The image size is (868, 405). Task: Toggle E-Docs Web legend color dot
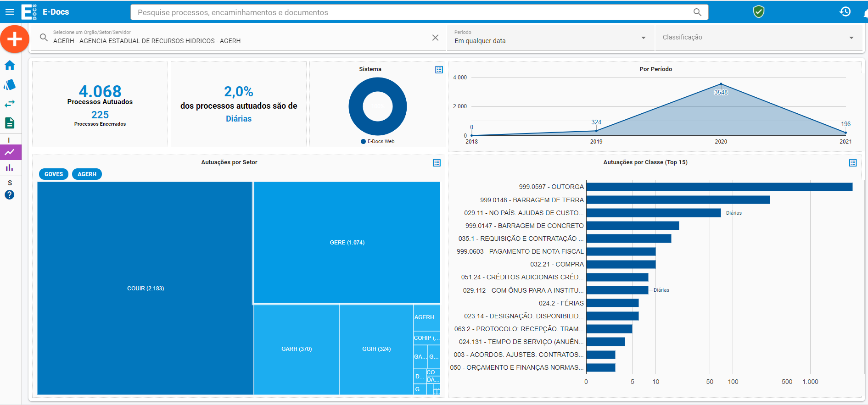[363, 141]
